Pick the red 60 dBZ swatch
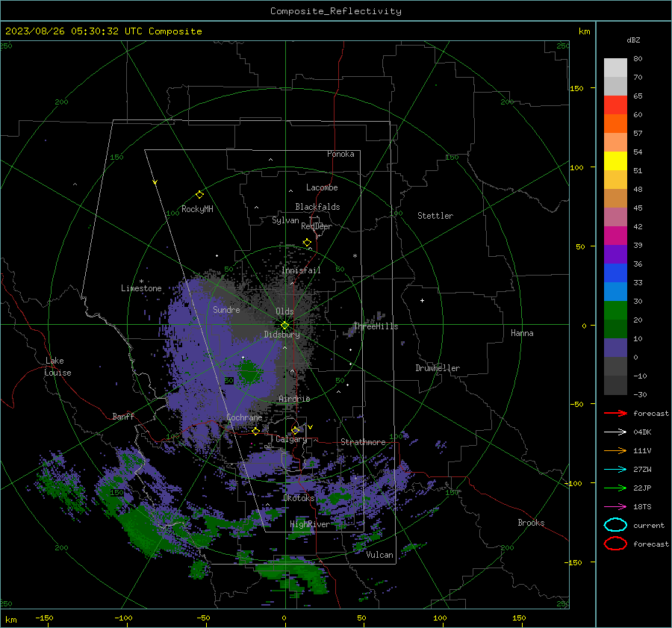 point(615,105)
